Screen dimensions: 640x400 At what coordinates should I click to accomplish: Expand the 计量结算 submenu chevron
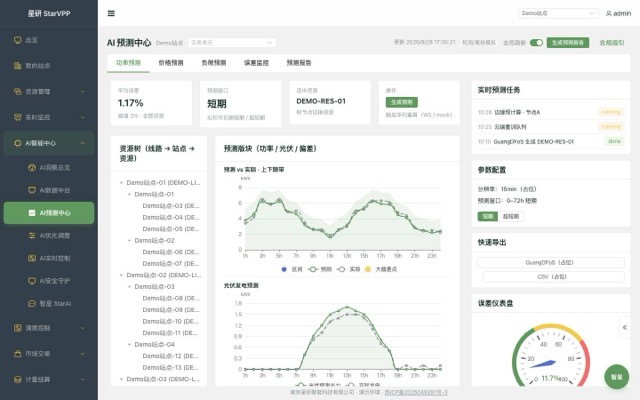83,380
